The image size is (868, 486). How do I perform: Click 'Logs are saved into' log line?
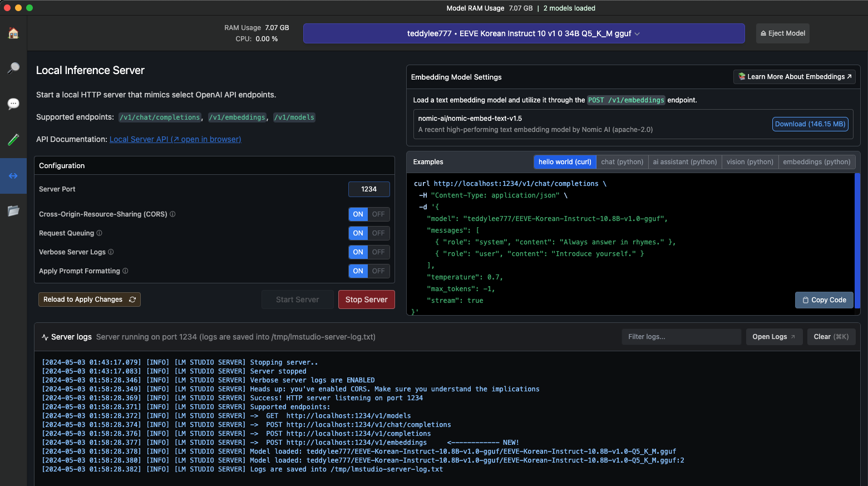(243, 469)
